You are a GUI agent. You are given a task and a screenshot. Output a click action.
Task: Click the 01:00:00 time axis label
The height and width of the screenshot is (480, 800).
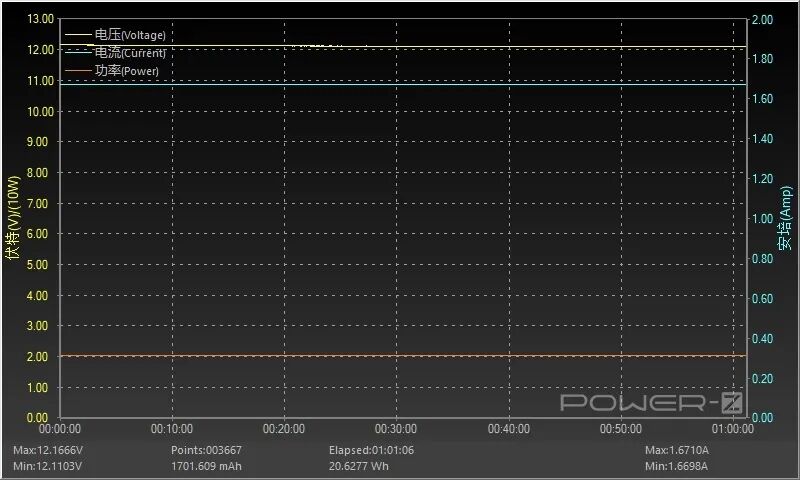tap(733, 428)
